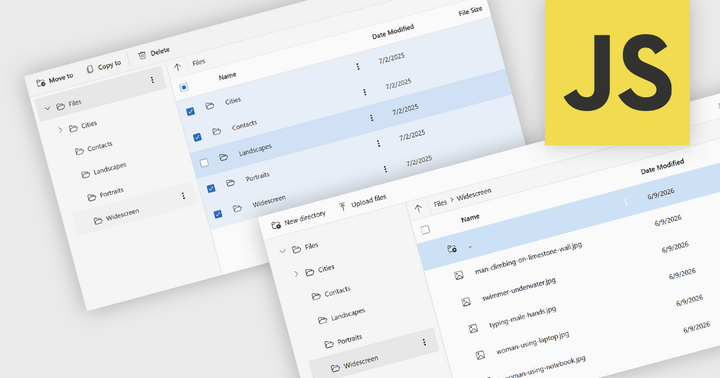
Task: Go up one level in front window
Action: pos(418,209)
